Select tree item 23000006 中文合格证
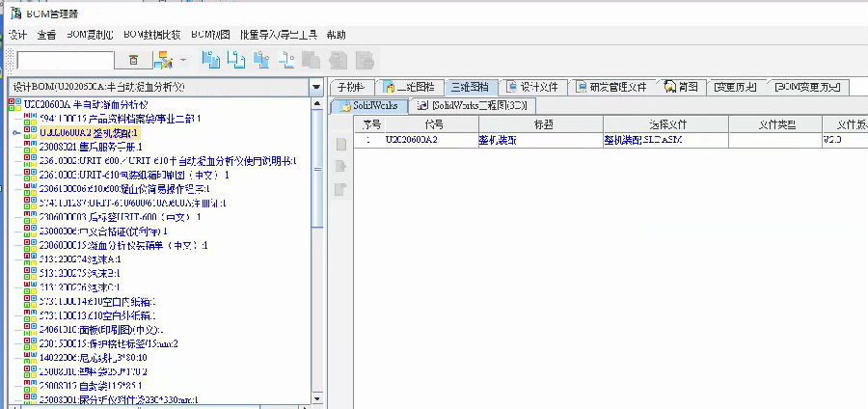The height and width of the screenshot is (409, 868). (x=103, y=231)
